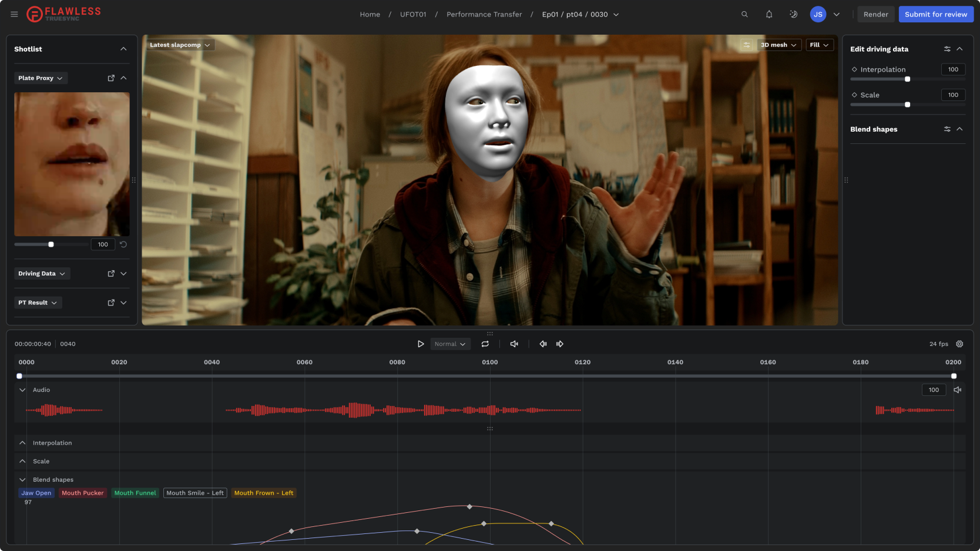Click the search icon in header
Viewport: 980px width, 551px height.
click(744, 14)
